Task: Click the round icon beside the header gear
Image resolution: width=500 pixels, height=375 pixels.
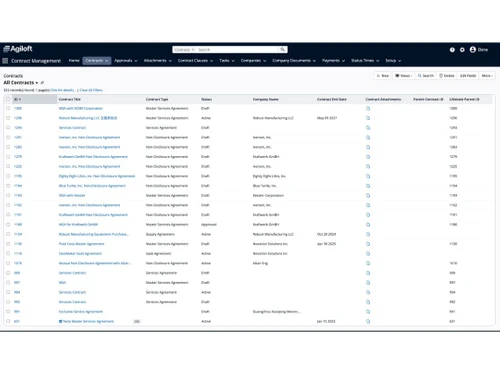Action: pos(452,50)
